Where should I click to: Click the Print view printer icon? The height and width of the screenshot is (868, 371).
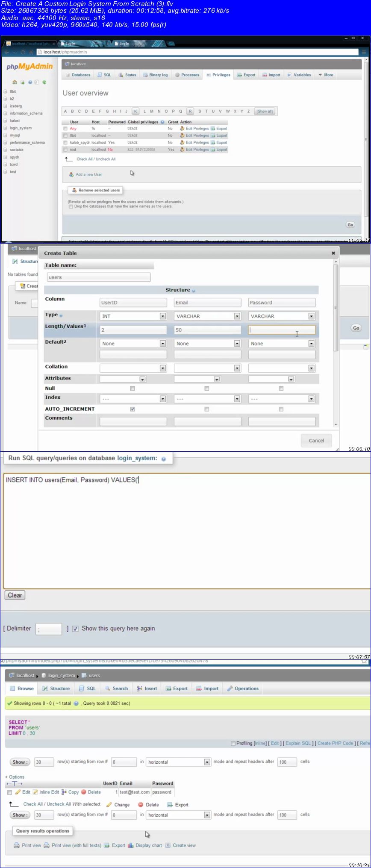(x=17, y=845)
